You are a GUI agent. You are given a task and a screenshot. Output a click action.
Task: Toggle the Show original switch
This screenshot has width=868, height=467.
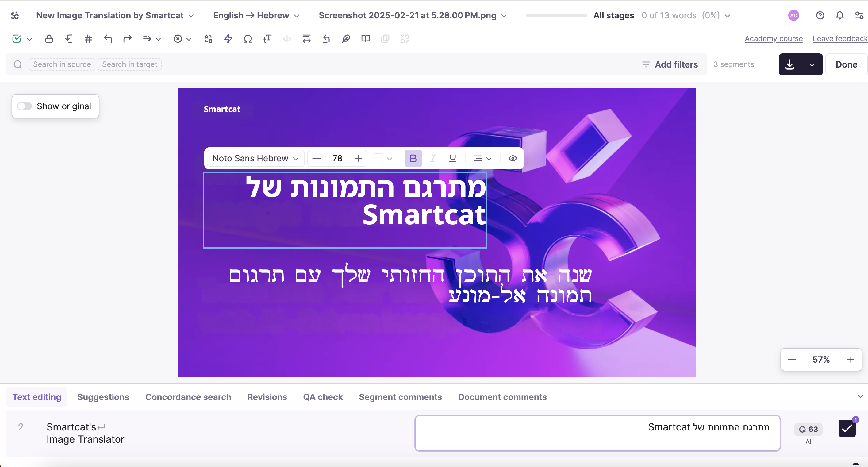pos(25,106)
